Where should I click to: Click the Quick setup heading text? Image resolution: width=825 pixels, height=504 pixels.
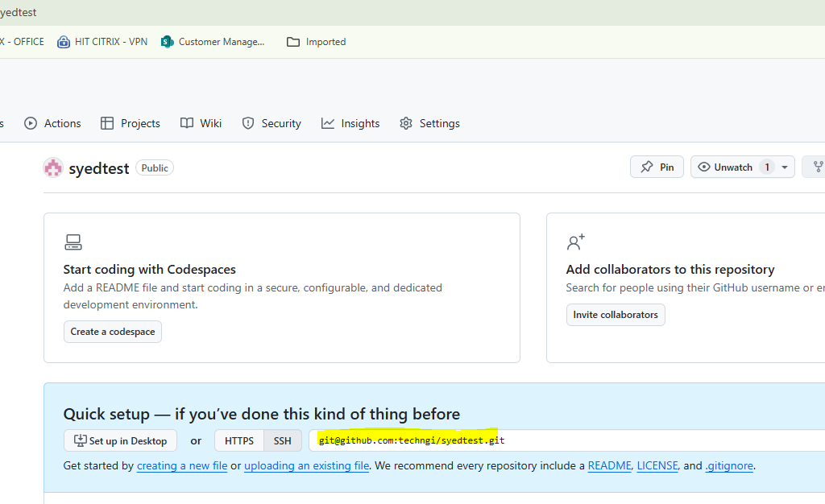pos(262,414)
